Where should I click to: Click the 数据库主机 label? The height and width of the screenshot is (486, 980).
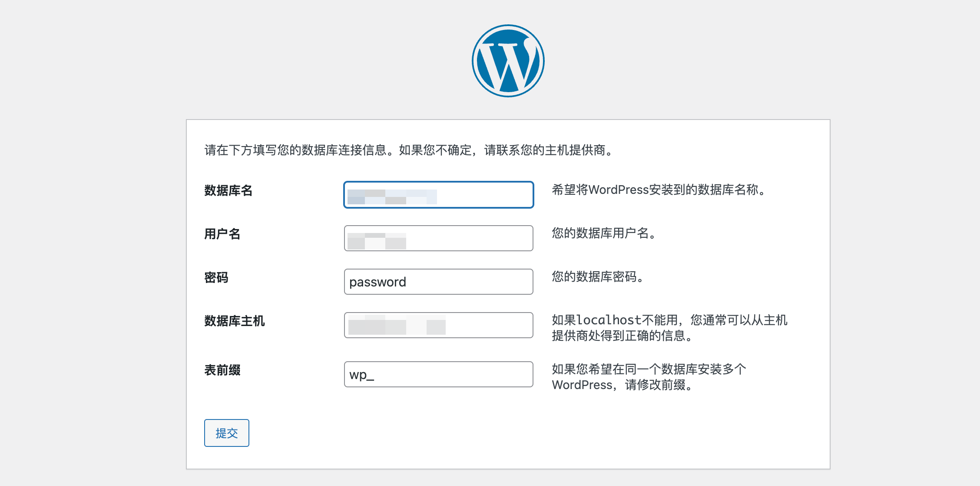[x=235, y=321]
